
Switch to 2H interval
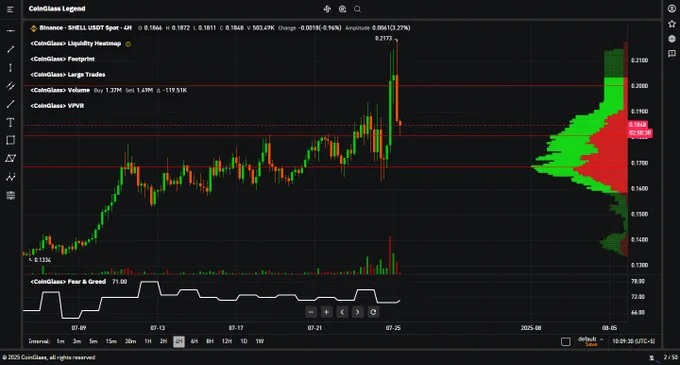click(x=163, y=342)
